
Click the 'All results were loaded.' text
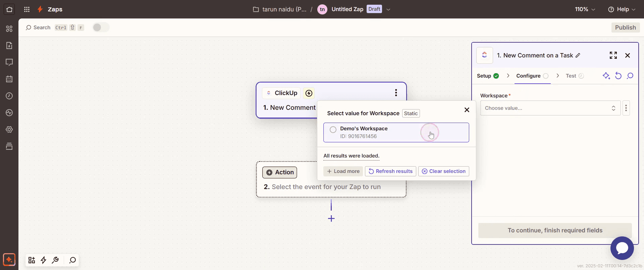tap(351, 156)
